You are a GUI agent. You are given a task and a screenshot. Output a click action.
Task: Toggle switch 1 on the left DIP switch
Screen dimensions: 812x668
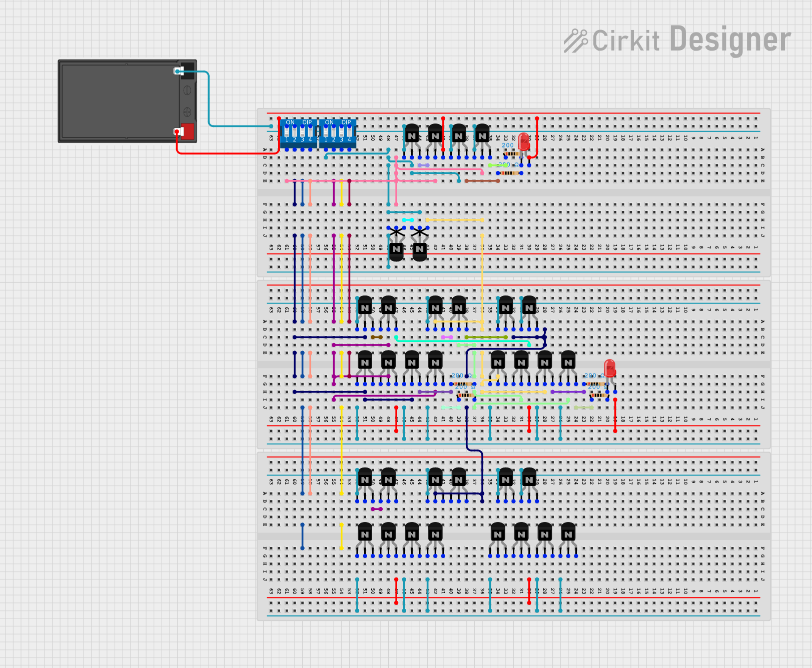point(287,131)
